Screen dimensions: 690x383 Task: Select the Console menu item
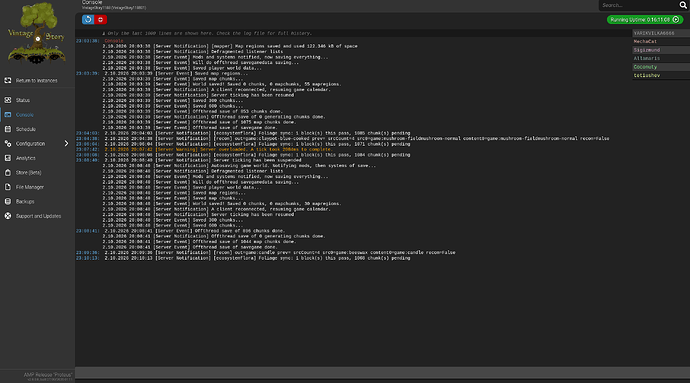(x=25, y=115)
